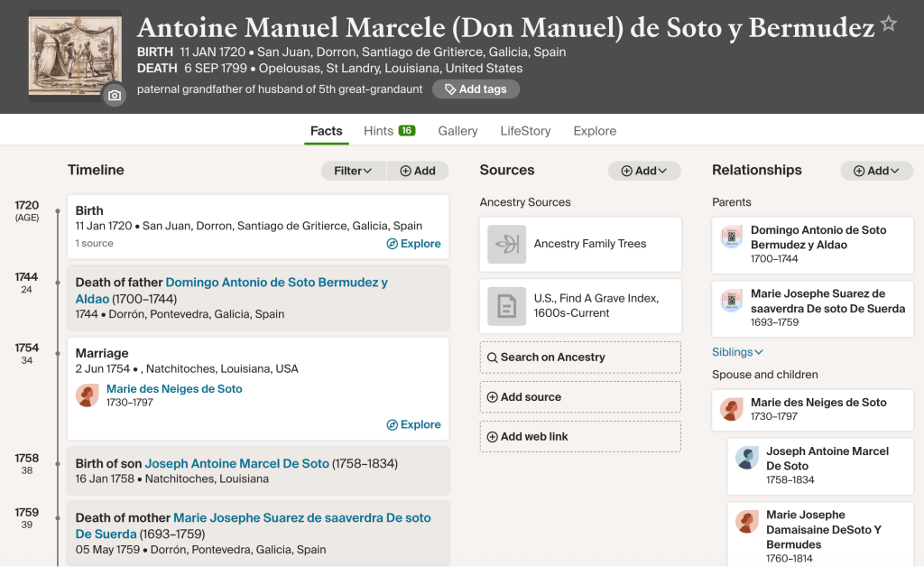Click the Ancestry Family Trees leaf icon
The height and width of the screenshot is (567, 924).
pyautogui.click(x=506, y=244)
